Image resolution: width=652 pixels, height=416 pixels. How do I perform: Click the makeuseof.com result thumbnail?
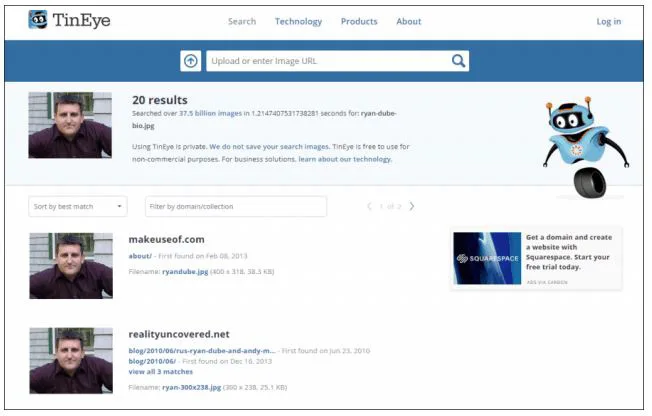pyautogui.click(x=70, y=265)
